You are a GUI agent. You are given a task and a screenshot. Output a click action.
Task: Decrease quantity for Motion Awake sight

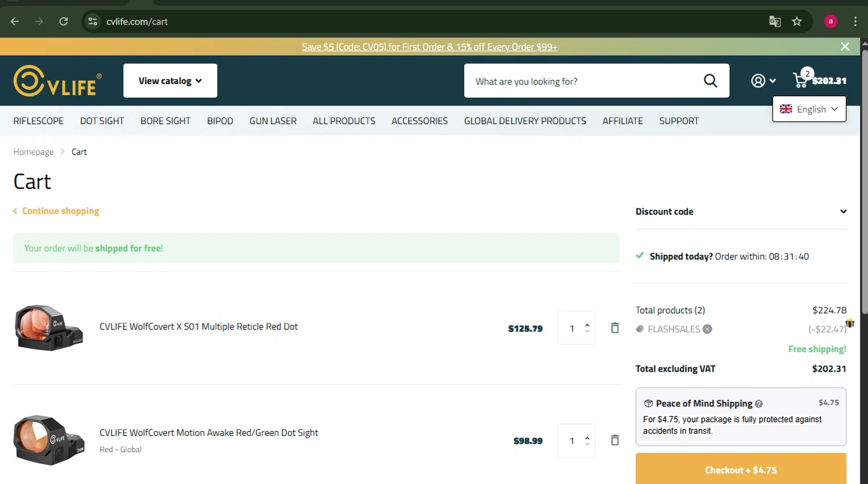point(587,443)
